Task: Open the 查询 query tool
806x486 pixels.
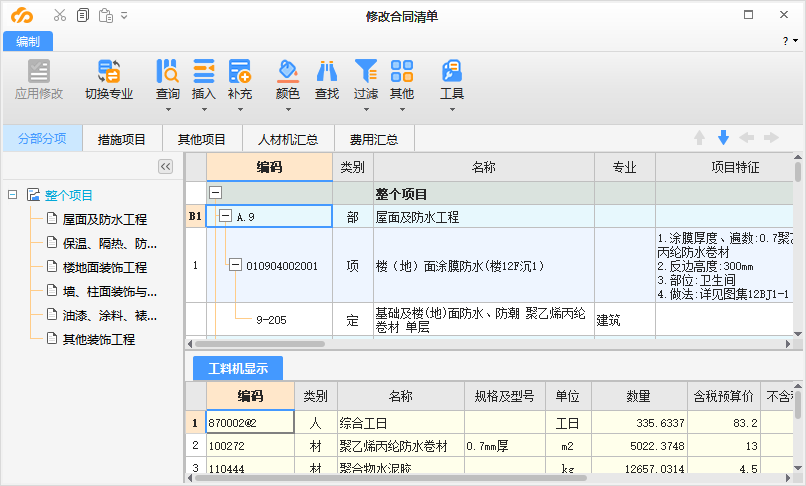Action: [167, 72]
